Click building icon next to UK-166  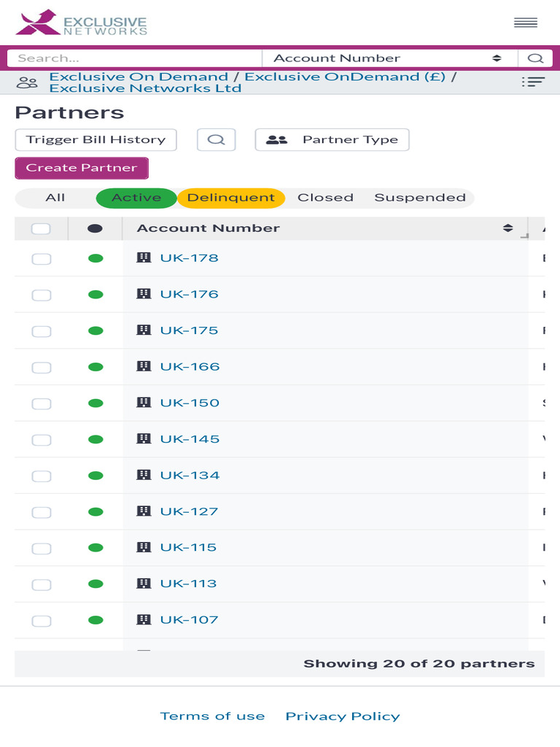point(144,366)
